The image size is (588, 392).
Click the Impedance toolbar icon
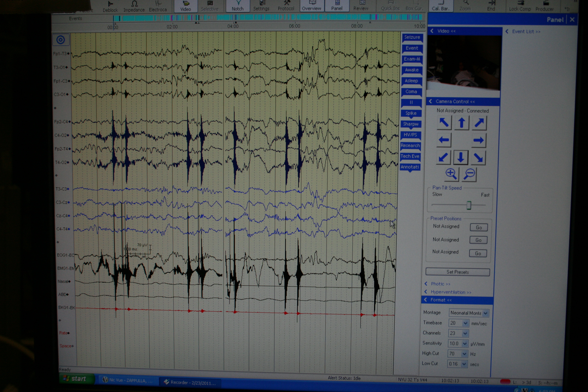coord(134,6)
